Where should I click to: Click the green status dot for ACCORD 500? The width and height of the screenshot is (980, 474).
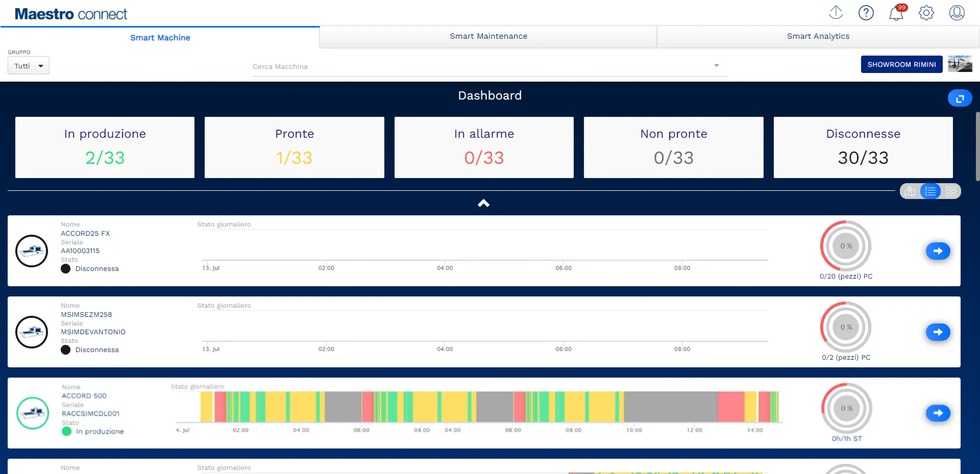pyautogui.click(x=67, y=431)
